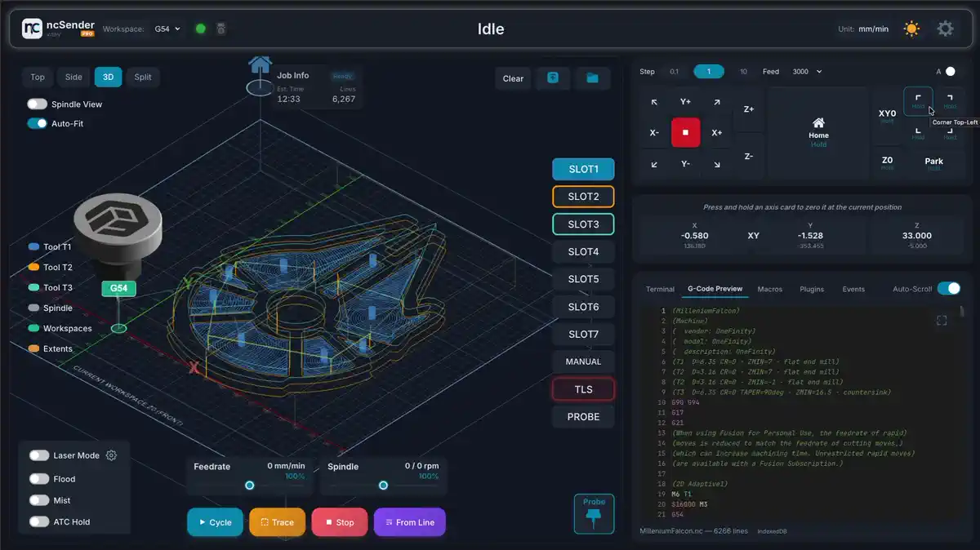Open the Feed 3000 dropdown
The image size is (980, 550).
(807, 72)
